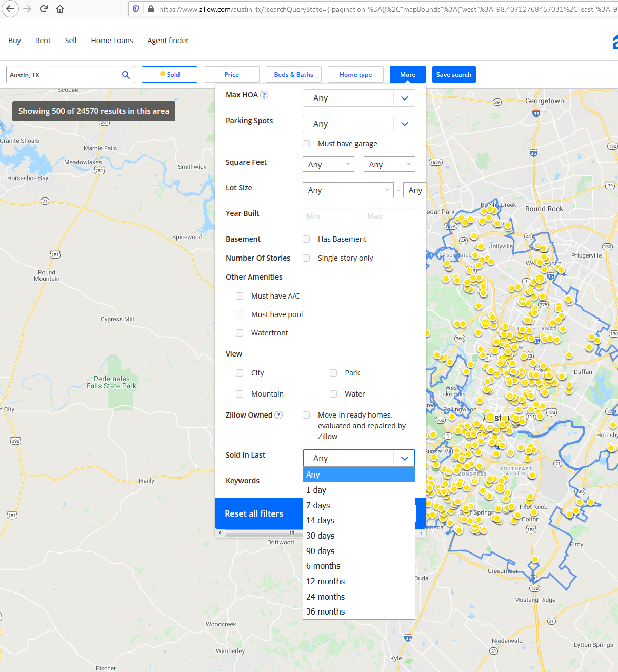The height and width of the screenshot is (672, 618).
Task: Select 12 months option
Action: (x=359, y=581)
